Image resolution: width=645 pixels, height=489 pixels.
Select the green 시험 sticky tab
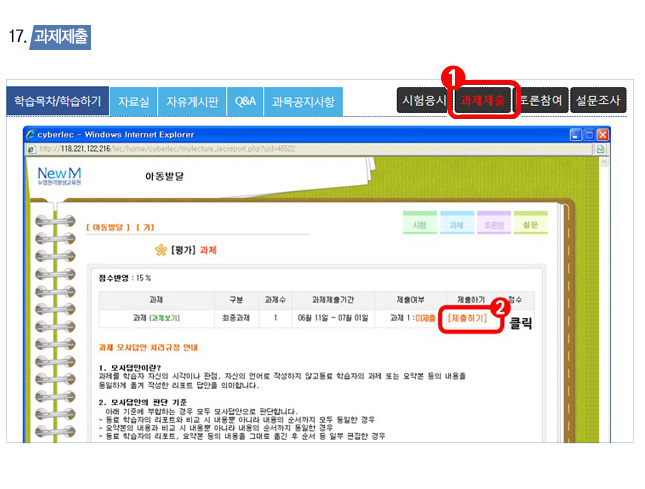pos(419,226)
